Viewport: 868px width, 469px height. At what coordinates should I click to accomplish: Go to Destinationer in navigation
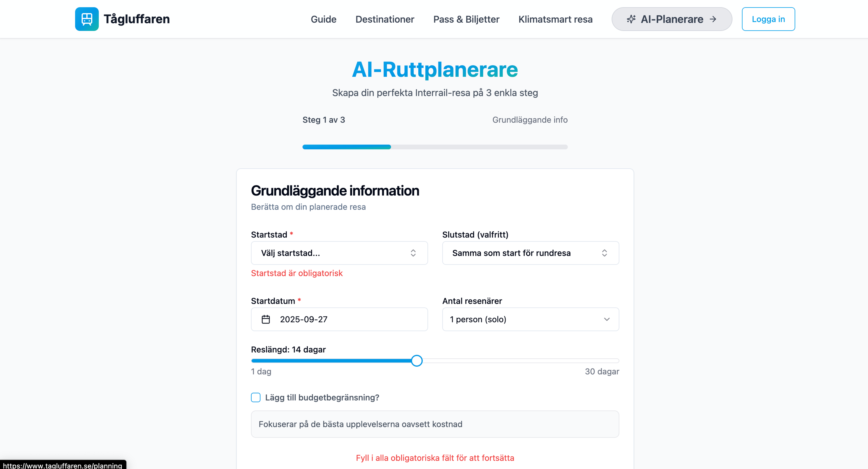pyautogui.click(x=384, y=19)
